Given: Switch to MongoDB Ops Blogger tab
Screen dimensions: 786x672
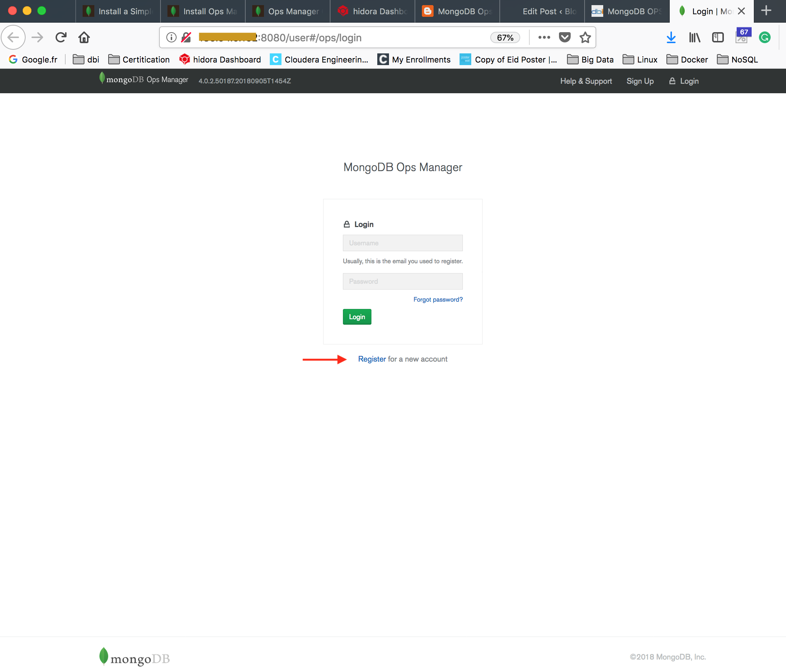Looking at the screenshot, I should 457,11.
